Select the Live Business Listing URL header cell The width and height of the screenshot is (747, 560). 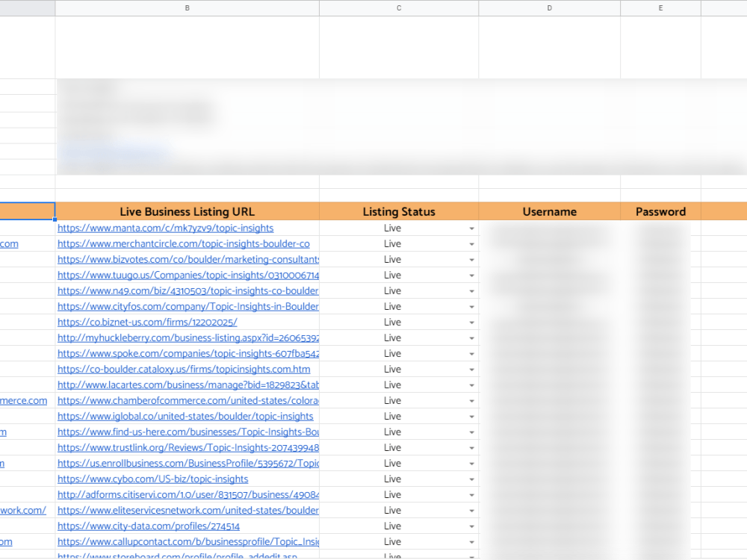click(187, 211)
